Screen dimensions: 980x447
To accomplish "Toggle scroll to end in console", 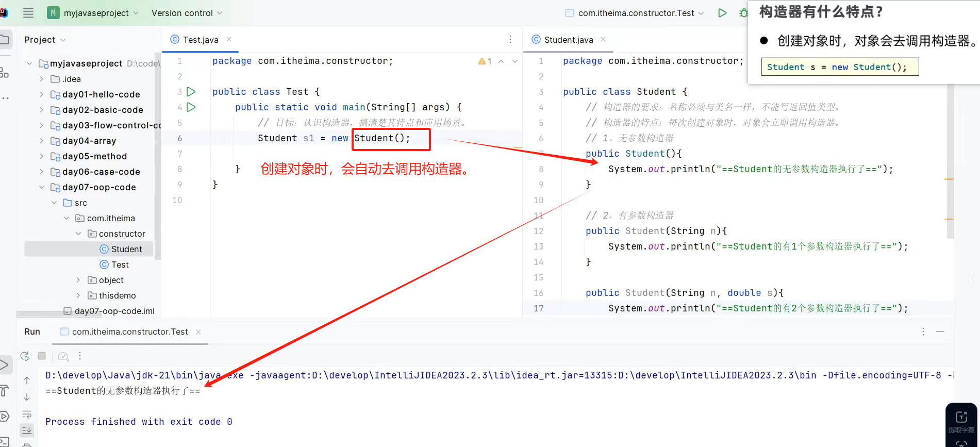I will 27,430.
